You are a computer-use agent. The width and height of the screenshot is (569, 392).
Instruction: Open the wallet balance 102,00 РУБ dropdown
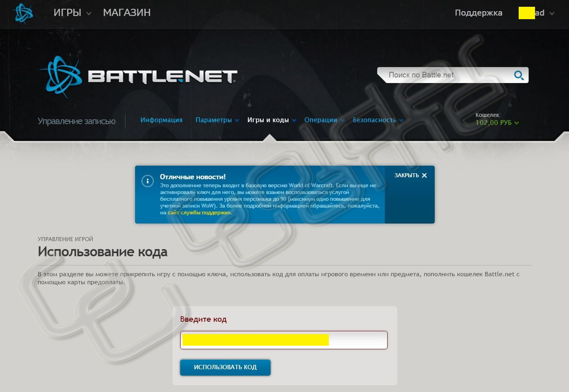497,123
